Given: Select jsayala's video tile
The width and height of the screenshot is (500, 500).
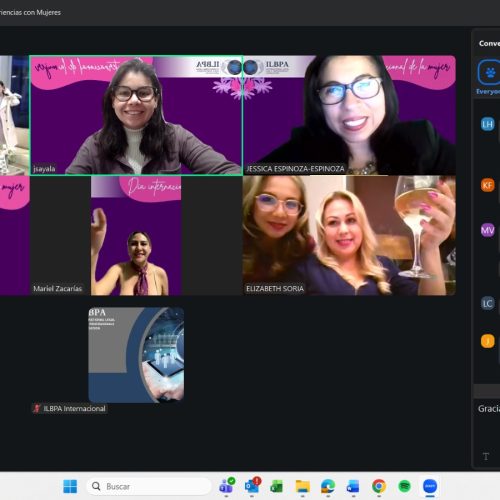Looking at the screenshot, I should point(136,115).
